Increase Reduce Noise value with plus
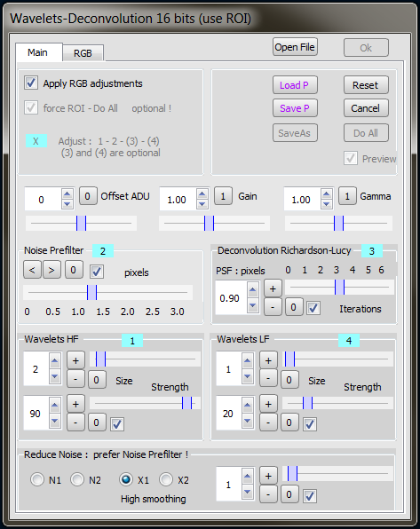The height and width of the screenshot is (529, 420). tap(269, 476)
